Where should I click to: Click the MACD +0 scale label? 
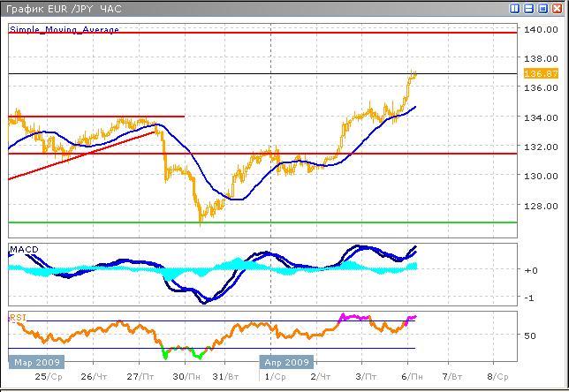click(x=531, y=270)
